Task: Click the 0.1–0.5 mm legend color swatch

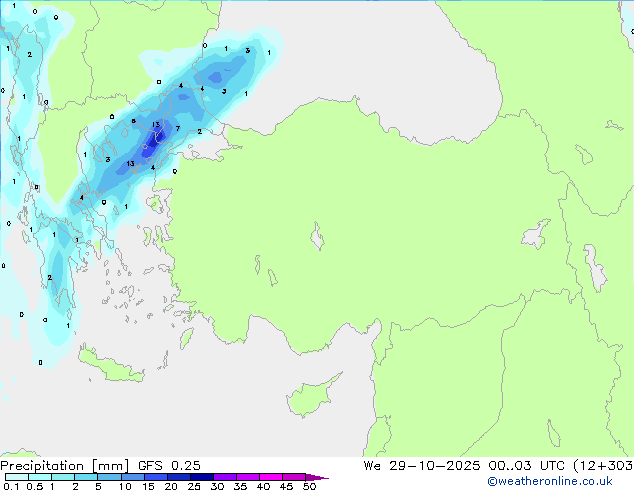Action: click(x=17, y=477)
